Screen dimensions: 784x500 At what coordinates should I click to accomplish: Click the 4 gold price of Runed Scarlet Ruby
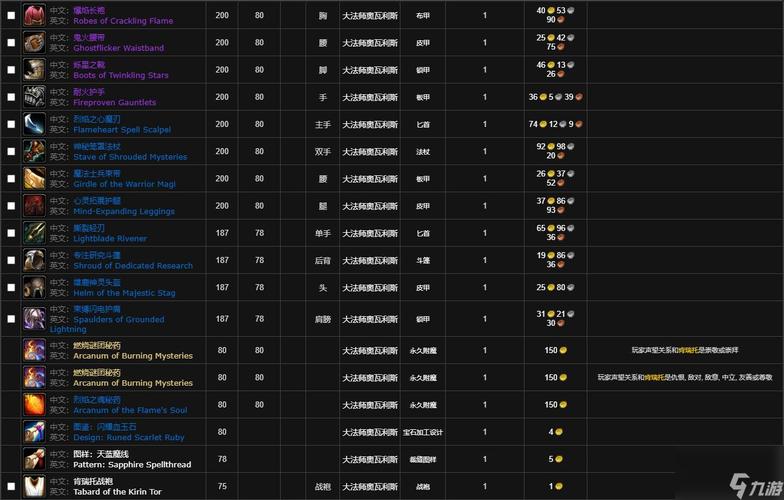tap(555, 432)
